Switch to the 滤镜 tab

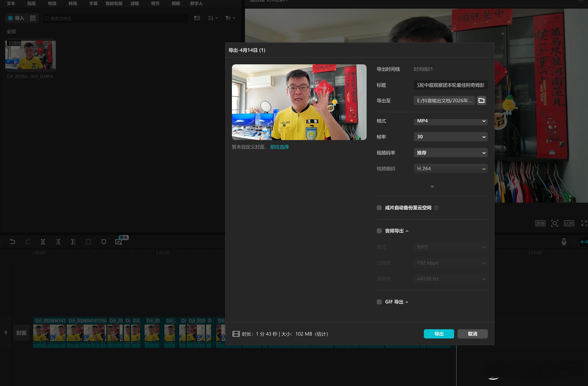point(135,3)
